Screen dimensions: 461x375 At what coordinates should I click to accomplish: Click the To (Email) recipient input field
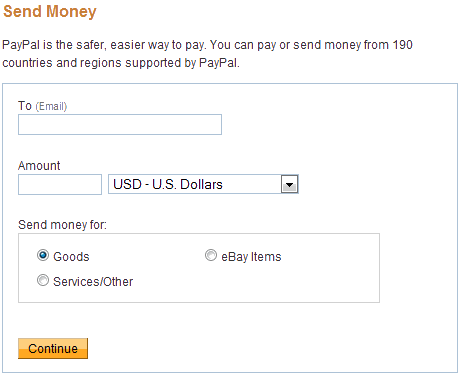[x=120, y=125]
